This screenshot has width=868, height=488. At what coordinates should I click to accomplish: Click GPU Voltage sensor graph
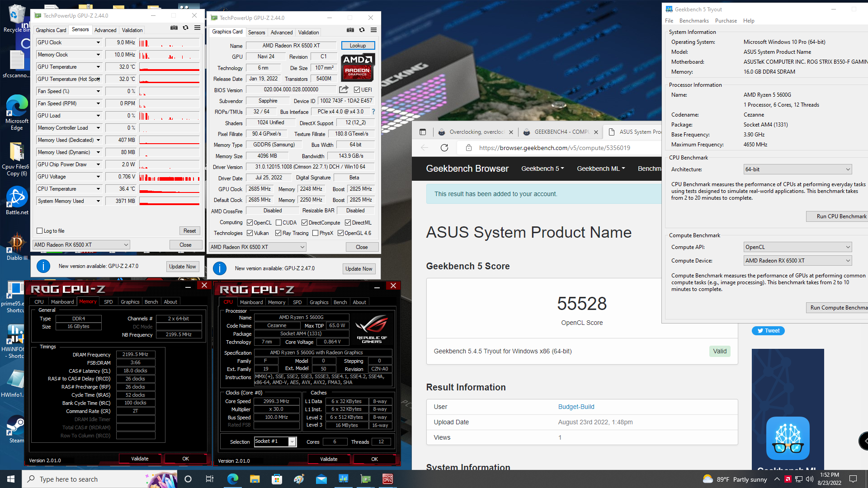pos(170,177)
